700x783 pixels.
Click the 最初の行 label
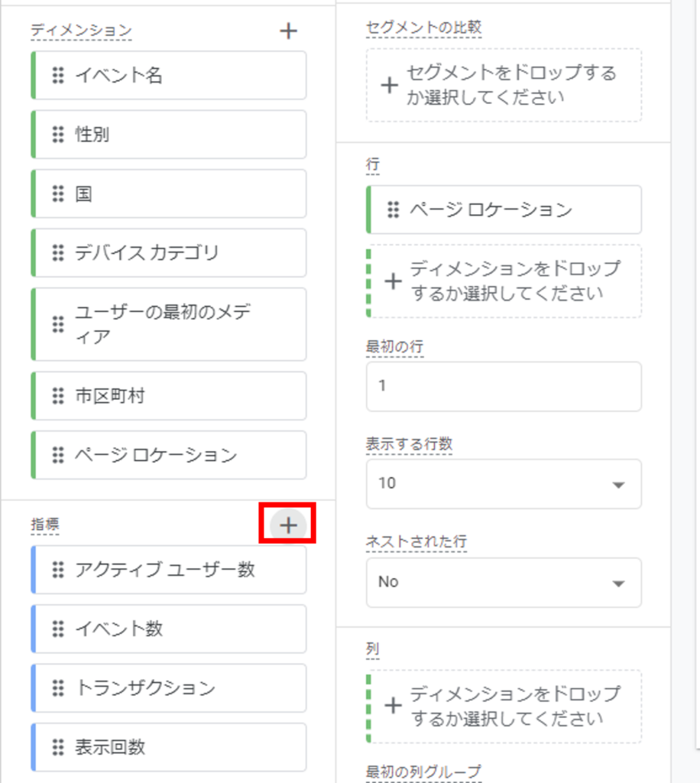point(394,346)
